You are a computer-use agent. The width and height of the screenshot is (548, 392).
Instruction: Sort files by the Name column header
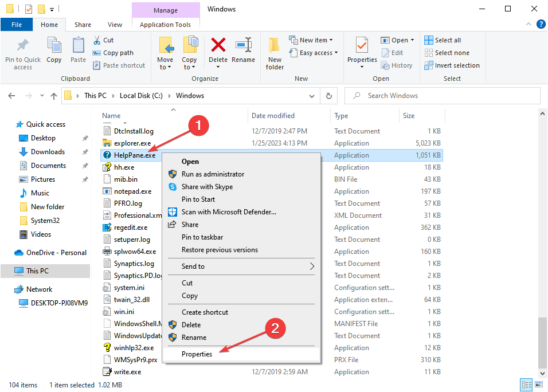click(111, 116)
